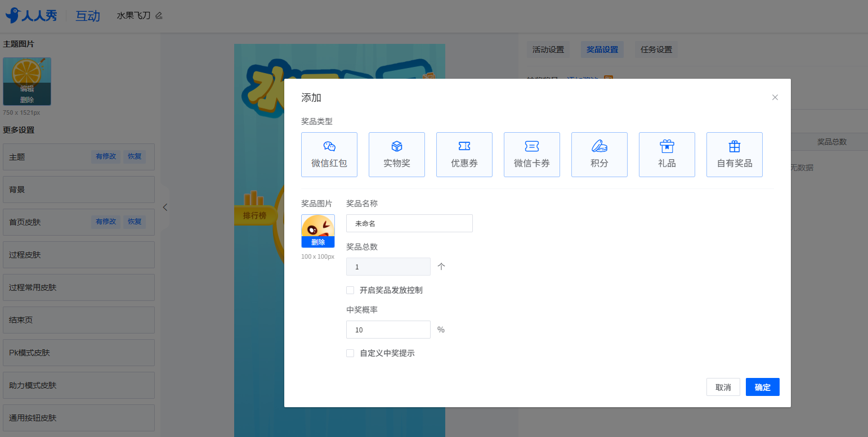Confirm with the 确定 button

coord(762,387)
